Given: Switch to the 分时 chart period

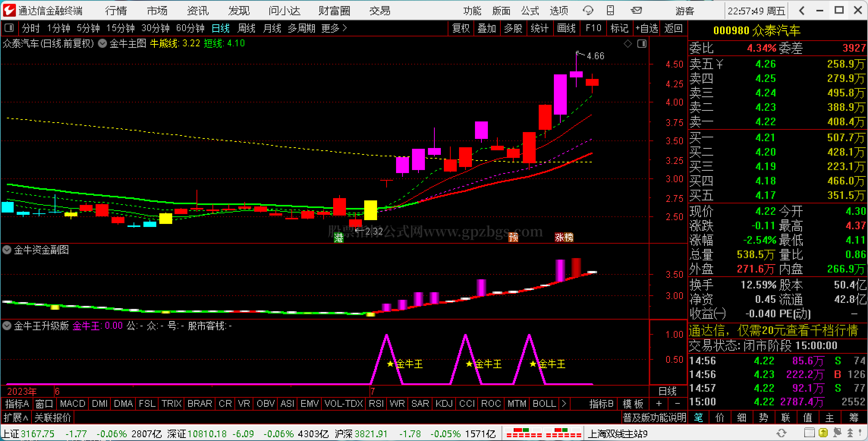Looking at the screenshot, I should (x=31, y=28).
